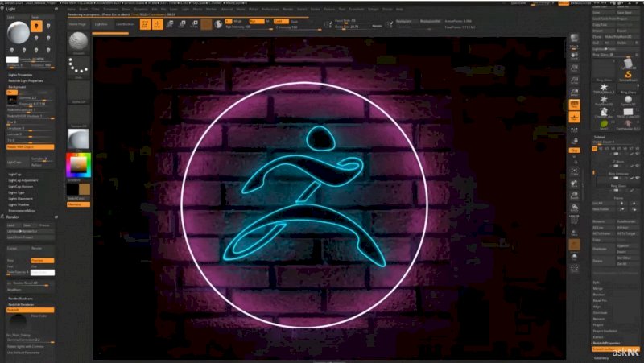Viewport: 644px width, 363px height.
Task: Toggle the selected orange light bulb
Action: coord(36,27)
